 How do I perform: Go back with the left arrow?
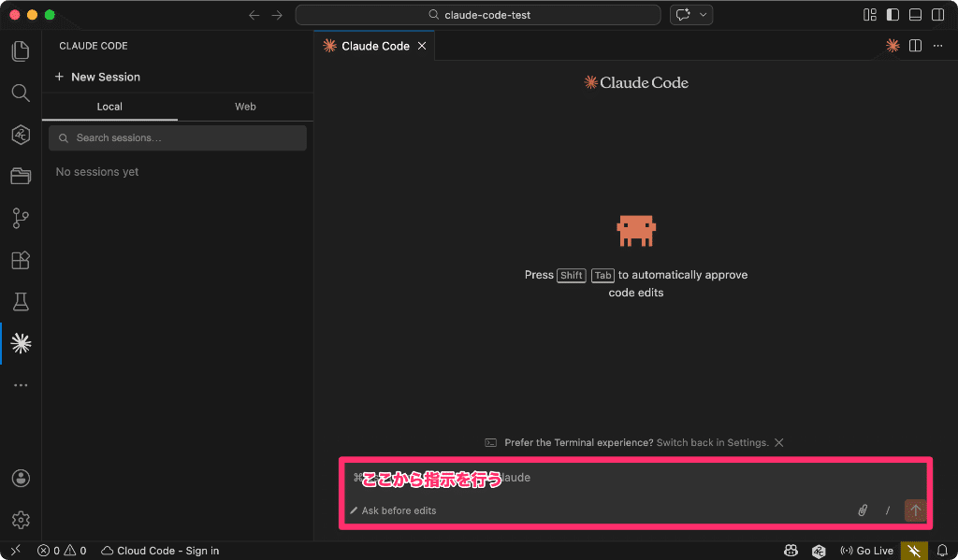(x=254, y=15)
